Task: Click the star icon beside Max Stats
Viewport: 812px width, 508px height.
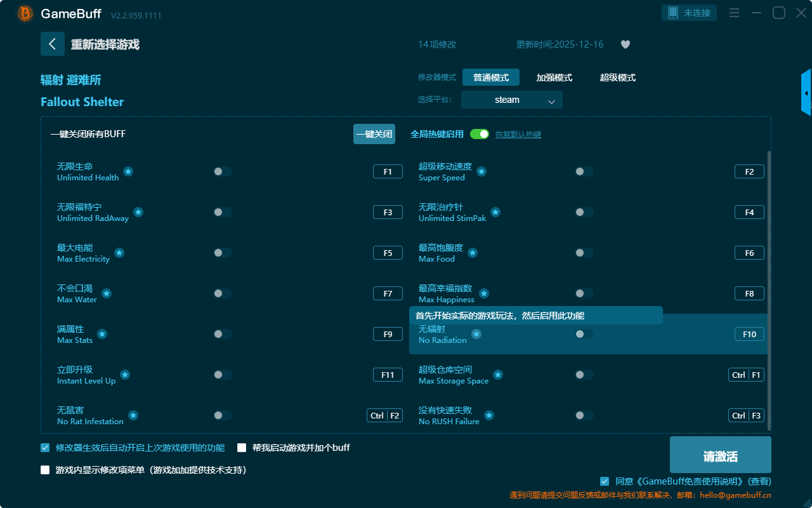Action: (x=102, y=334)
